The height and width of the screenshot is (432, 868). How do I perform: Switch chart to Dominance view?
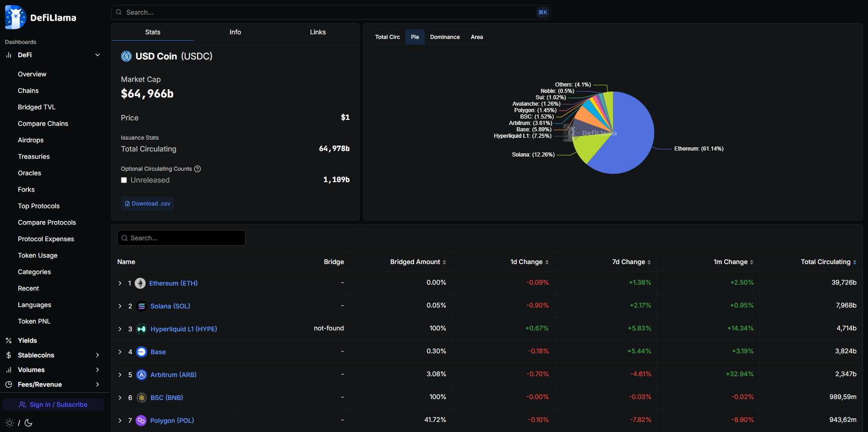pyautogui.click(x=444, y=37)
